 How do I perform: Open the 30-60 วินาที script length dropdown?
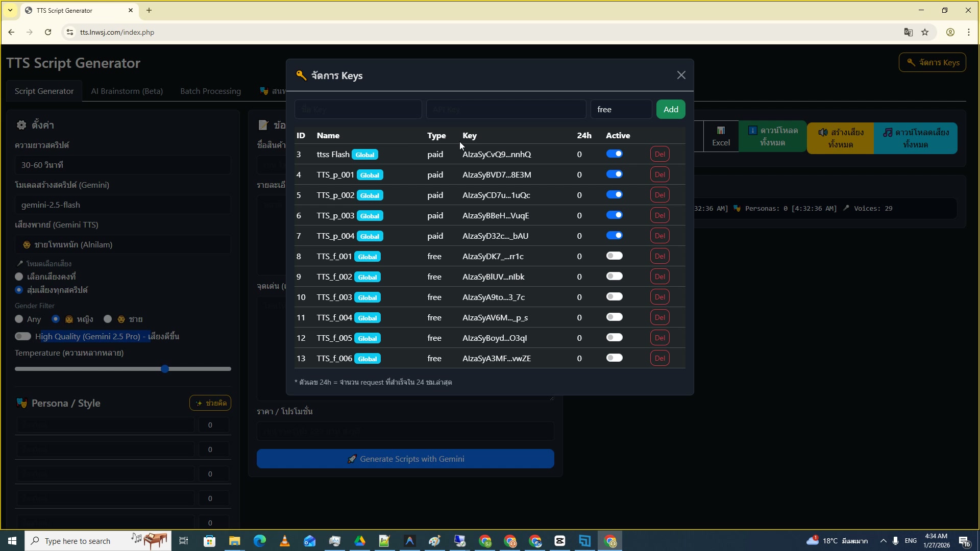(x=122, y=165)
